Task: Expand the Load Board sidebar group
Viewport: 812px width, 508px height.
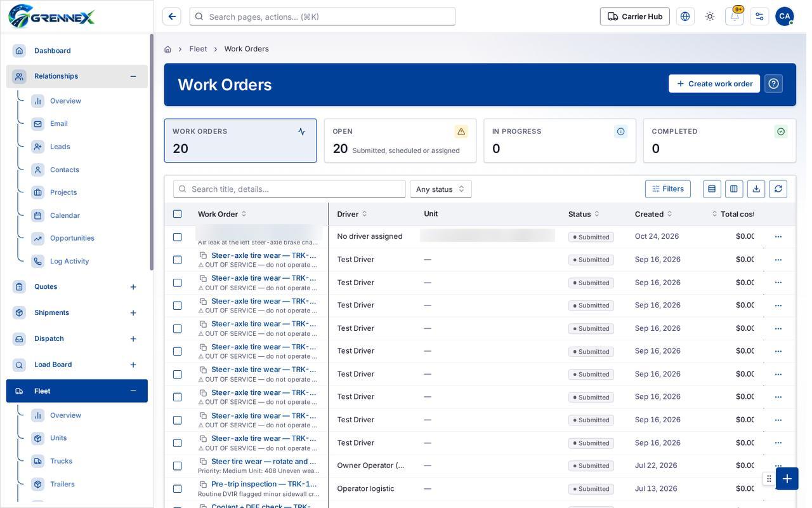Action: click(133, 365)
